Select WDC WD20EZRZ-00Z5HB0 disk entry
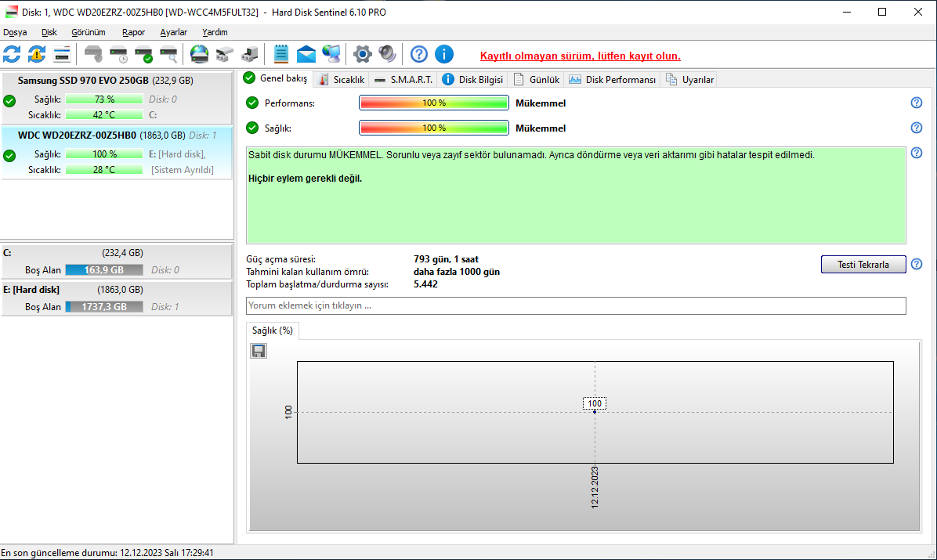 click(117, 153)
